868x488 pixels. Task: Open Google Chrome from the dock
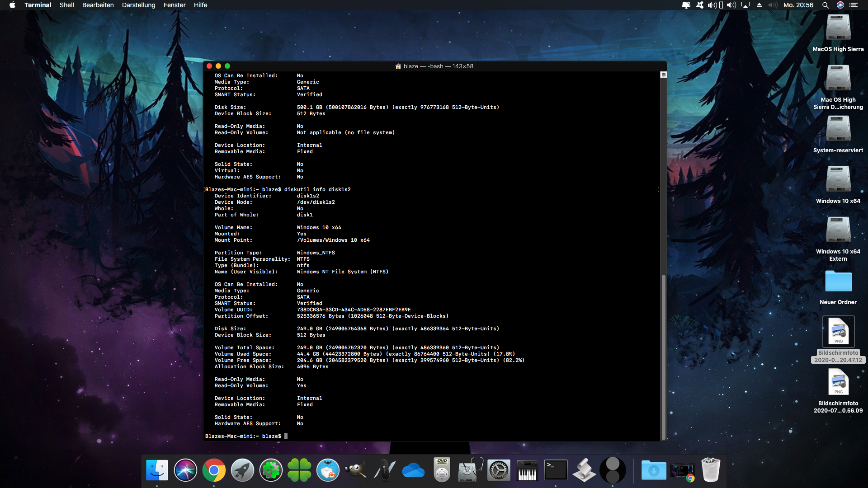[x=214, y=470]
